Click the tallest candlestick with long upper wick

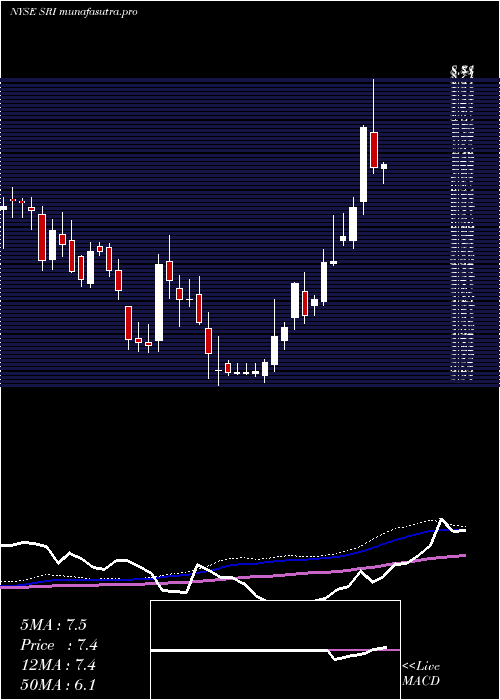pos(374,126)
